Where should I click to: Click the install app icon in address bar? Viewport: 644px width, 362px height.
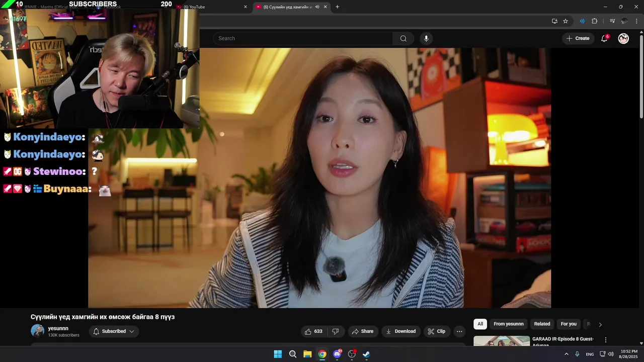point(554,21)
